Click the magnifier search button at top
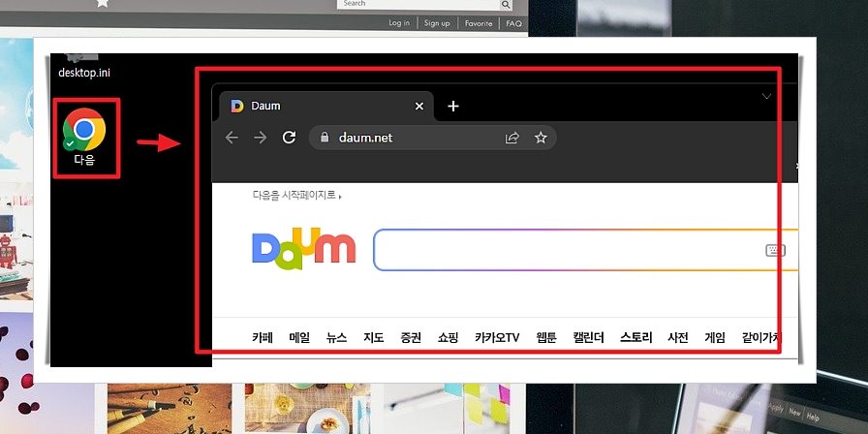 [x=506, y=5]
